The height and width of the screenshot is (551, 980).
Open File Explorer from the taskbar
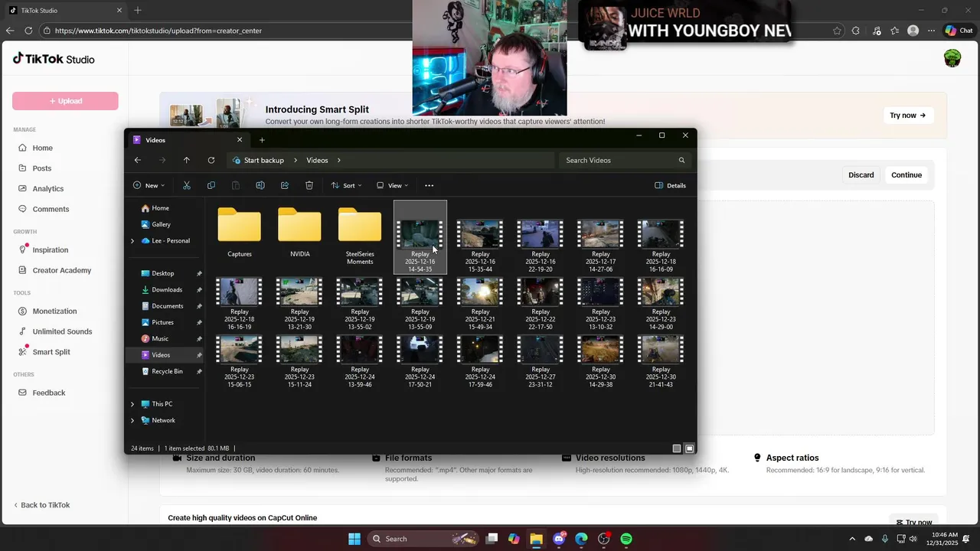[537, 539]
